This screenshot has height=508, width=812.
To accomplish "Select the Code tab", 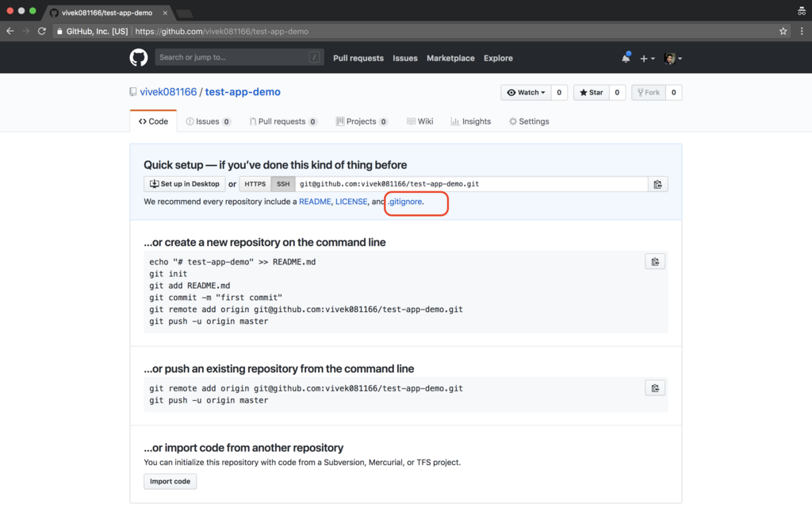I will pyautogui.click(x=153, y=121).
